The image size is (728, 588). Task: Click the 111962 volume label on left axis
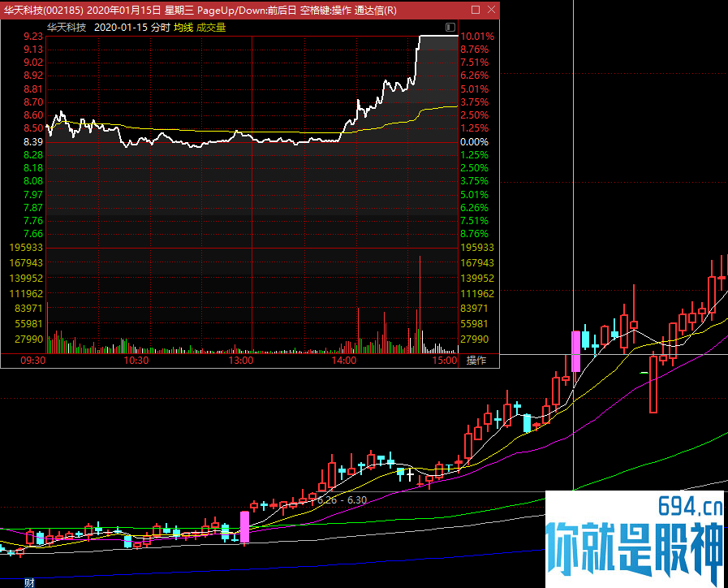point(26,293)
